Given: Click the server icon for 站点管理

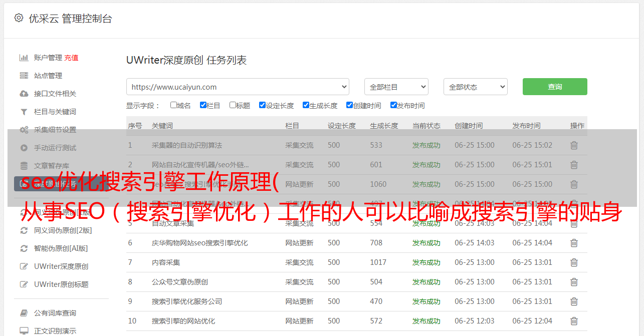Looking at the screenshot, I should (24, 76).
